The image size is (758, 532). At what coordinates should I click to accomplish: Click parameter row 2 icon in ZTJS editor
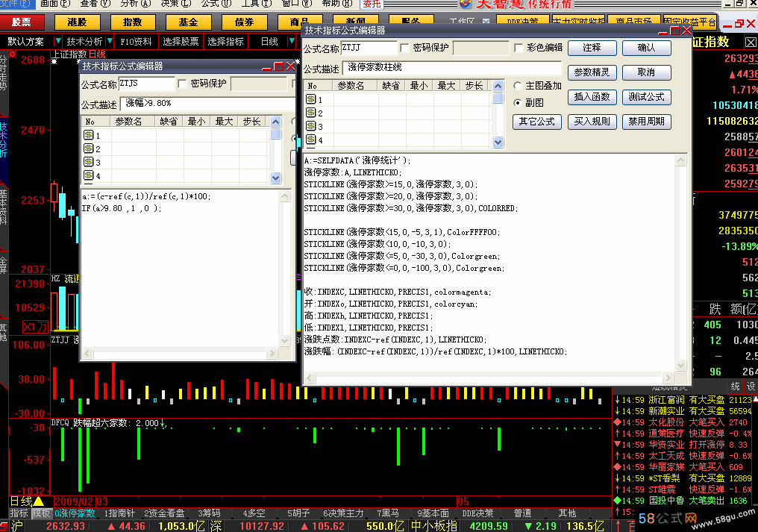point(88,148)
